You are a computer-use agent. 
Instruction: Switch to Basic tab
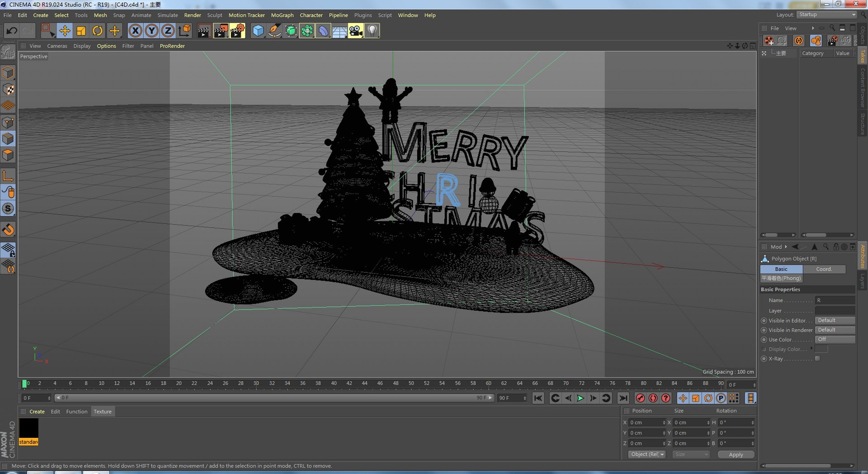pos(781,269)
